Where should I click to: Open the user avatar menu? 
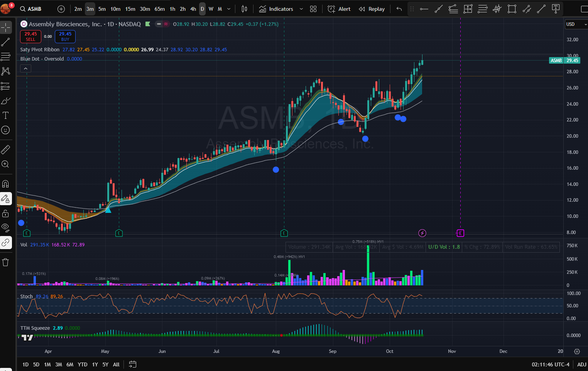tap(6, 8)
